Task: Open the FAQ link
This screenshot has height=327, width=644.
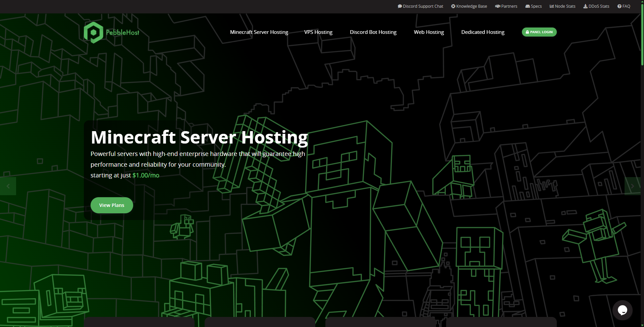Action: [x=624, y=6]
